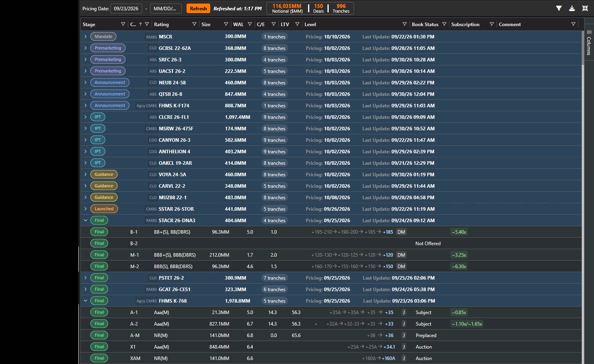Expand the CLCRE 26-FL1 deal row
This screenshot has height=364, width=594.
[86, 117]
